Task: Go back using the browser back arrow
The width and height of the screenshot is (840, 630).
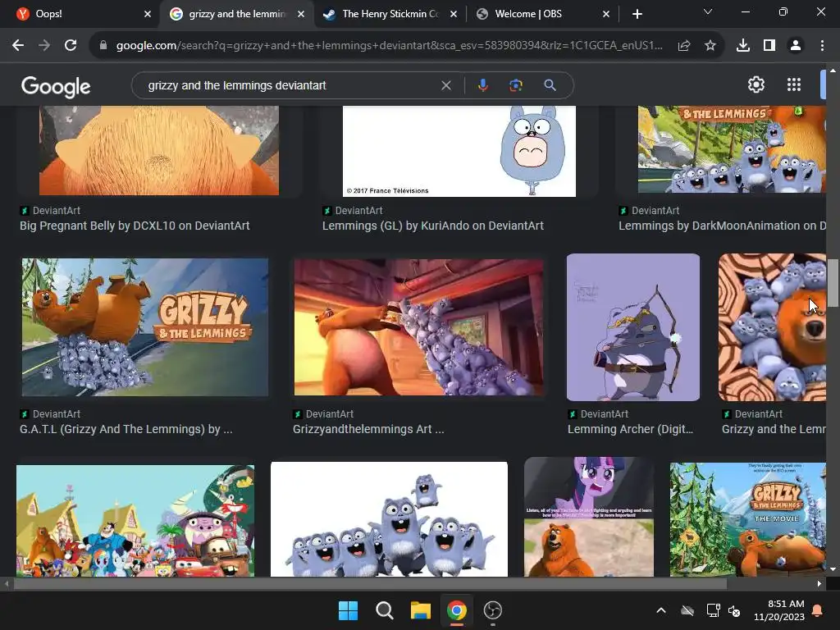Action: click(x=18, y=46)
